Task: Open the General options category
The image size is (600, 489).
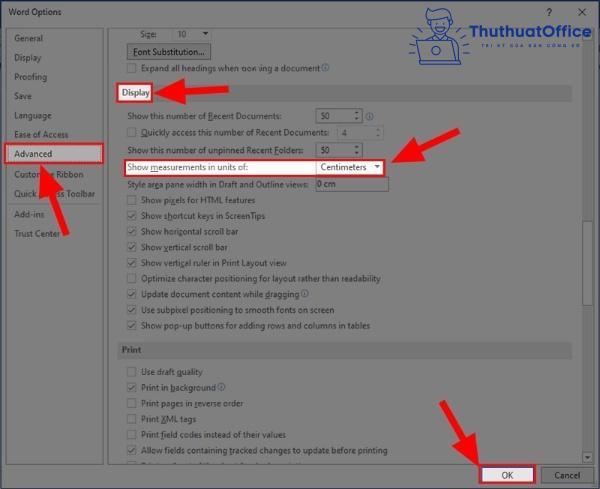Action: [28, 38]
